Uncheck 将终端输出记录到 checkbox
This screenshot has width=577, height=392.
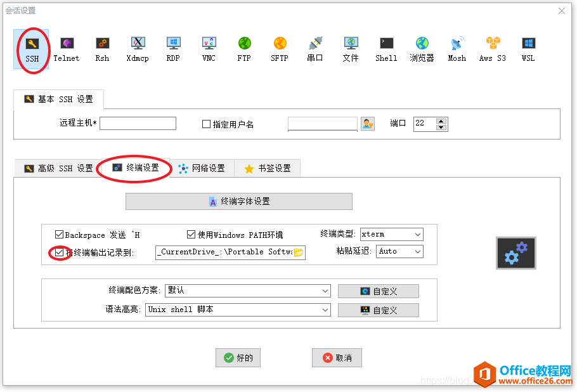[59, 252]
